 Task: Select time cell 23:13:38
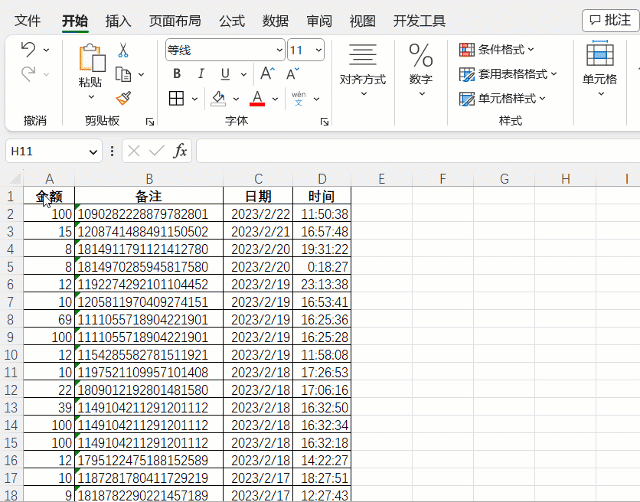[322, 284]
